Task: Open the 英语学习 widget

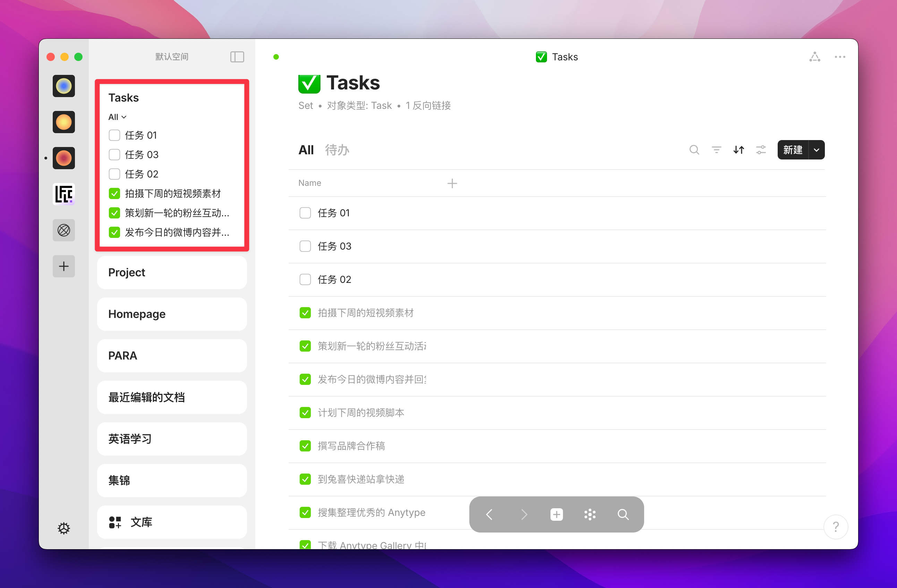Action: tap(172, 439)
